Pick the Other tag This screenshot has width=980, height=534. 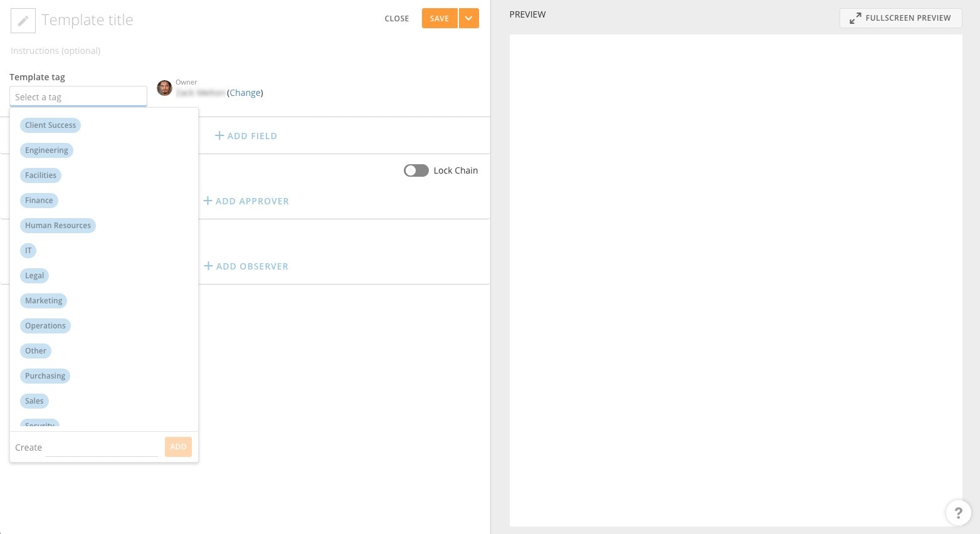click(36, 351)
